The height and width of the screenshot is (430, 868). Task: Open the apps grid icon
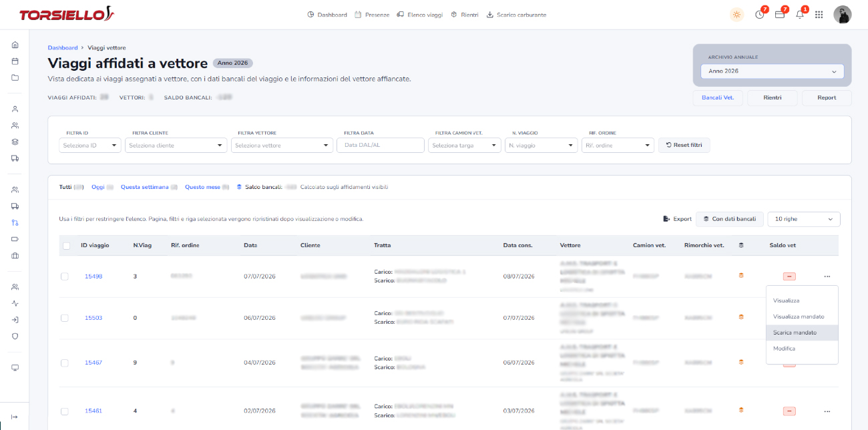click(819, 15)
